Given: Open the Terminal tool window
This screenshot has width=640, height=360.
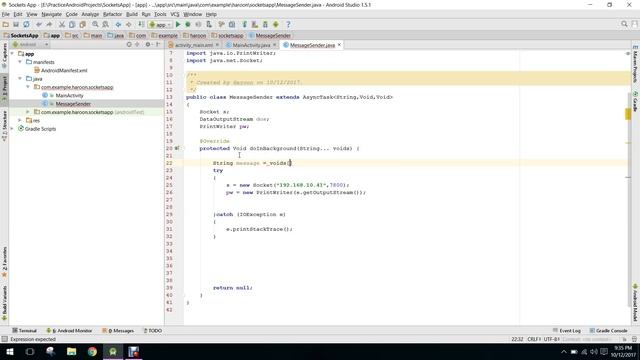Looking at the screenshot, I should click(24, 331).
